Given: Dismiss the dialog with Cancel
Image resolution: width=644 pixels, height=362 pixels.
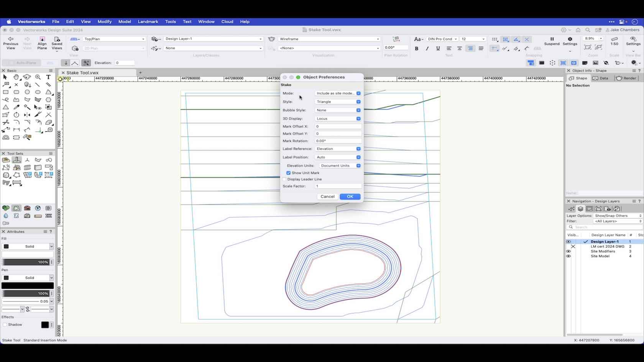Looking at the screenshot, I should pyautogui.click(x=327, y=196).
